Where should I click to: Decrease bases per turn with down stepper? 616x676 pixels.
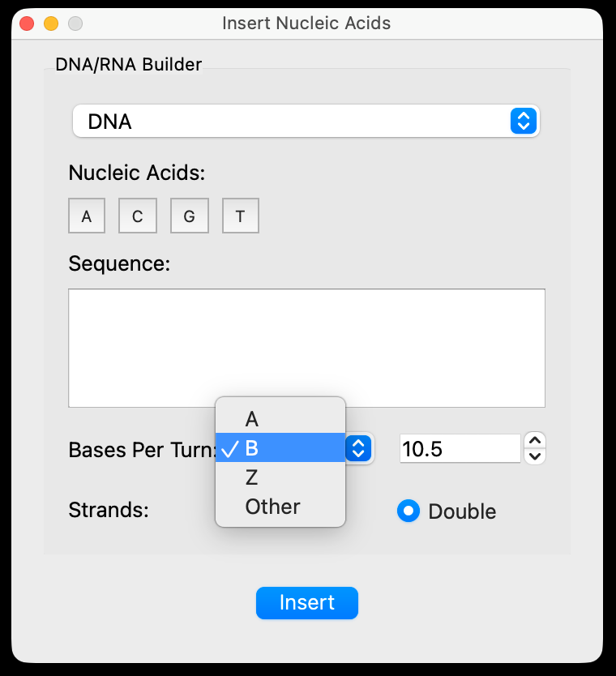(x=535, y=456)
